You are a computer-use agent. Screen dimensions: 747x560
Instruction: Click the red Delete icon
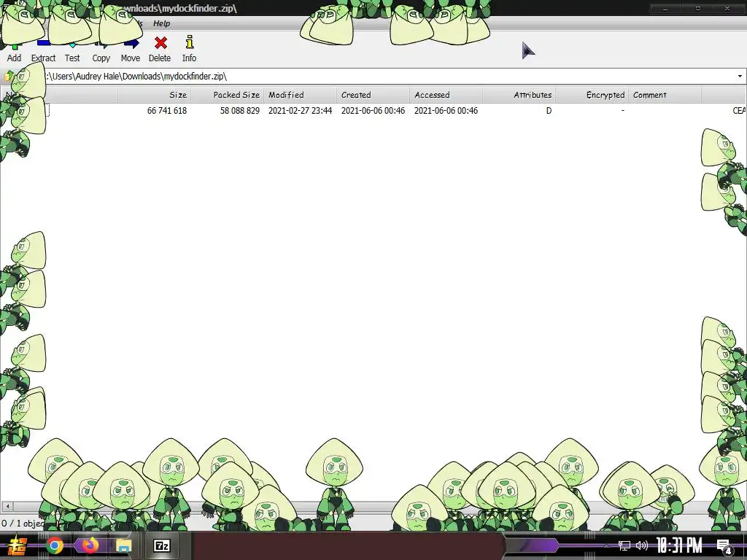160,50
